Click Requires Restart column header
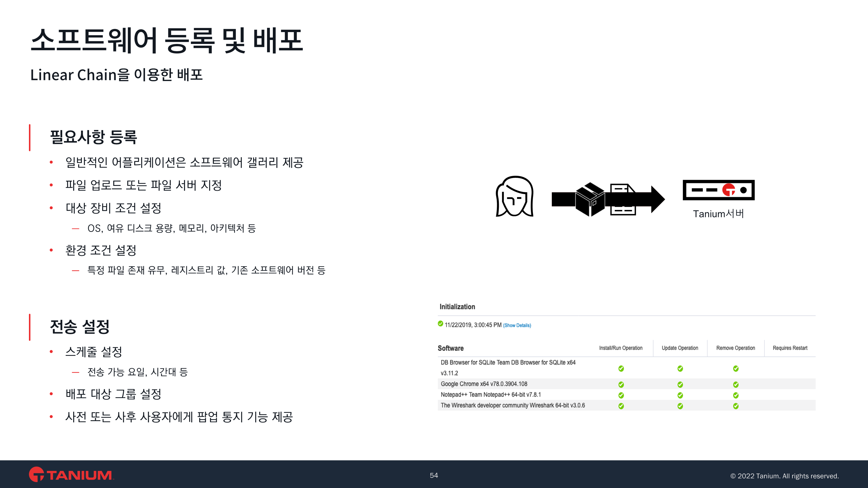Screen dimensions: 868x488 coord(790,348)
